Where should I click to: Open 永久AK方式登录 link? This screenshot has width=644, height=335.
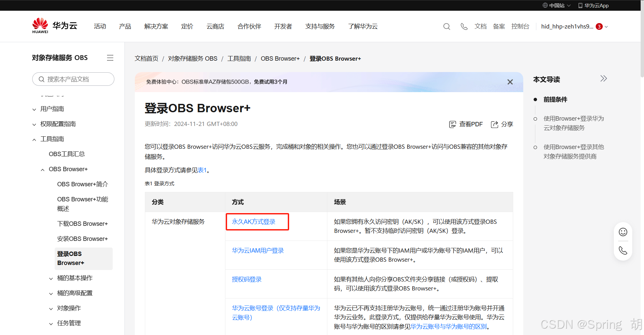(254, 222)
